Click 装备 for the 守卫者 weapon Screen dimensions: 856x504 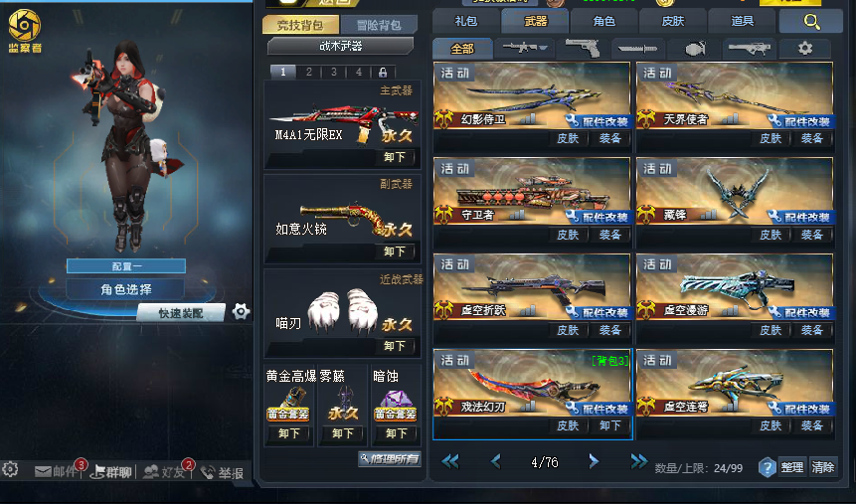click(x=609, y=235)
